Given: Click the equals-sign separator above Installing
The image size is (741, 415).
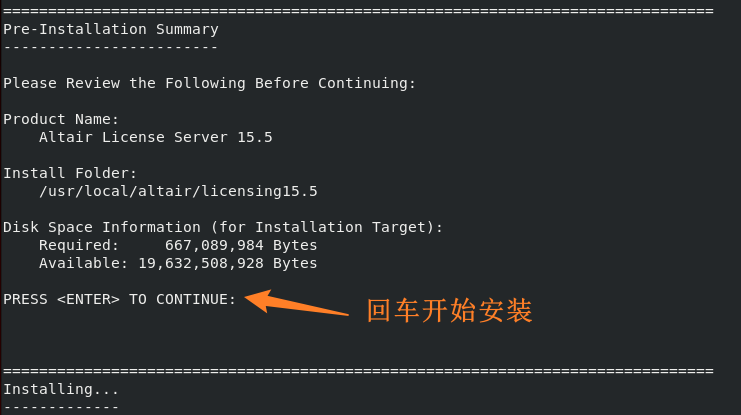Looking at the screenshot, I should [x=358, y=371].
